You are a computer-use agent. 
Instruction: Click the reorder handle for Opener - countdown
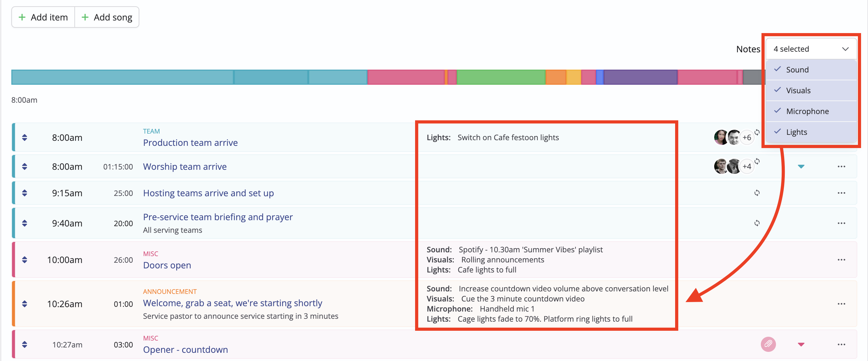click(25, 345)
